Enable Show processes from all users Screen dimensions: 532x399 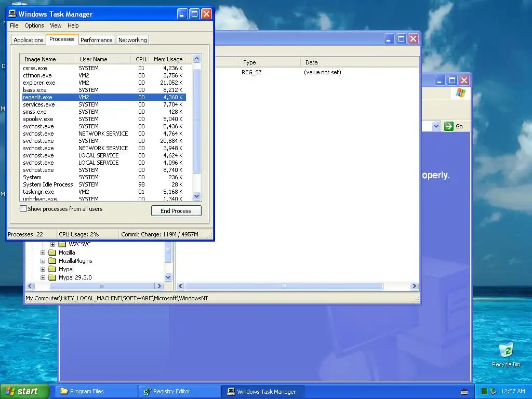click(23, 209)
